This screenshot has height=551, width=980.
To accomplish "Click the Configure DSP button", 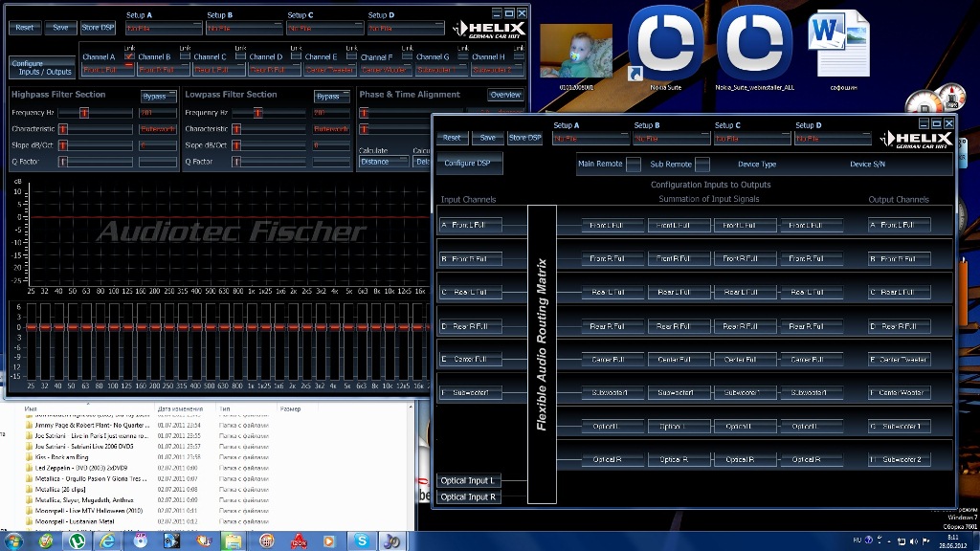I will 467,164.
